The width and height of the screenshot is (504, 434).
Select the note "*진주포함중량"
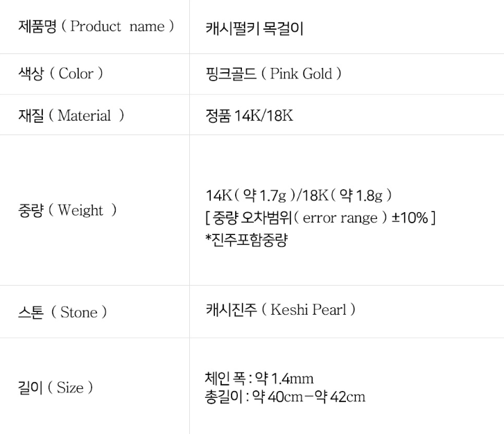246,240
